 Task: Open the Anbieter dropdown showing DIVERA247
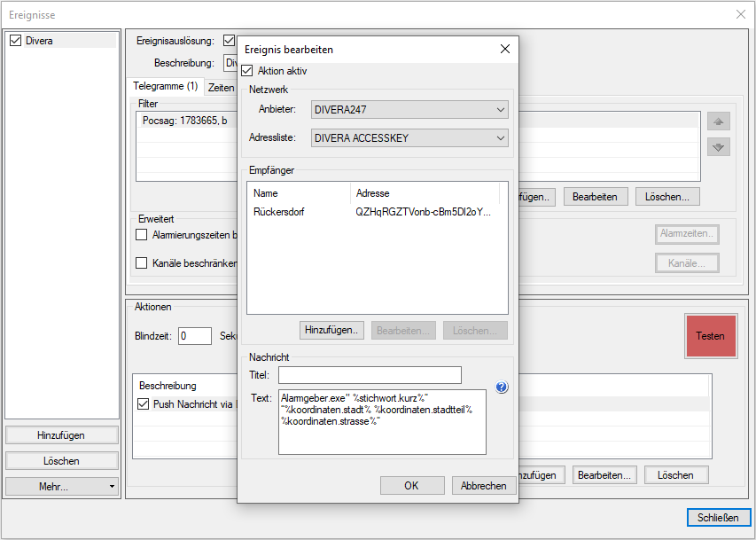[409, 110]
